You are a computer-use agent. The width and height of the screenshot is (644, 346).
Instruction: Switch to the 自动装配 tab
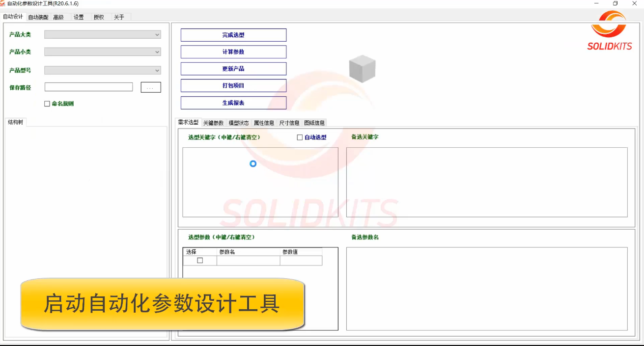(x=38, y=17)
